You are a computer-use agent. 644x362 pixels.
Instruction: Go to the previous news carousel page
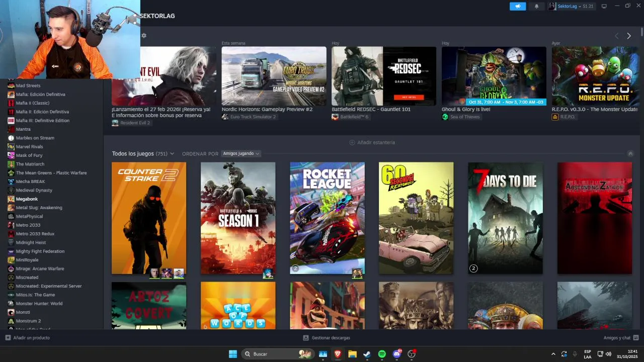click(617, 36)
